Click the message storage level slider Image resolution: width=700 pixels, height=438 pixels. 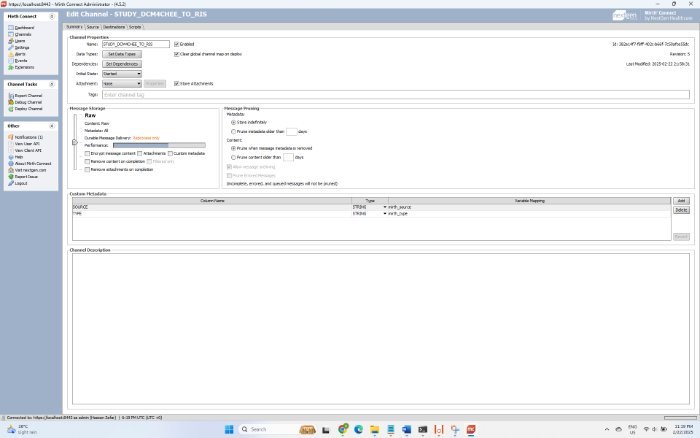(x=75, y=142)
